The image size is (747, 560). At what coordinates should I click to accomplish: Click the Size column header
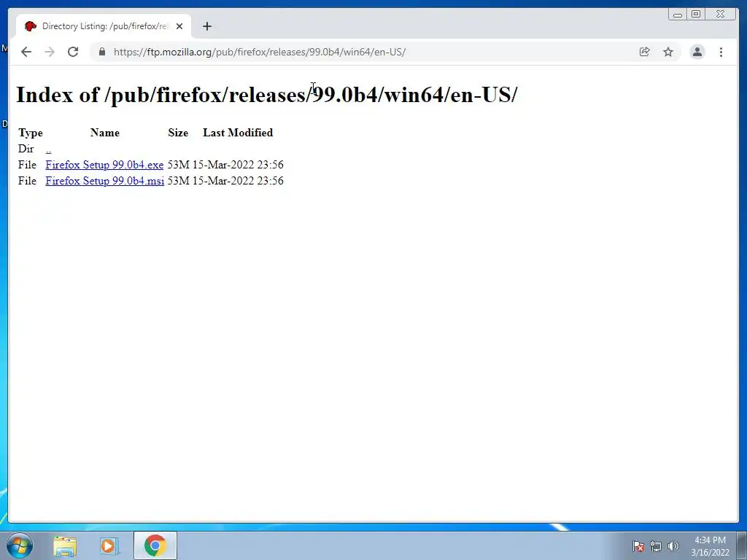[x=178, y=133]
